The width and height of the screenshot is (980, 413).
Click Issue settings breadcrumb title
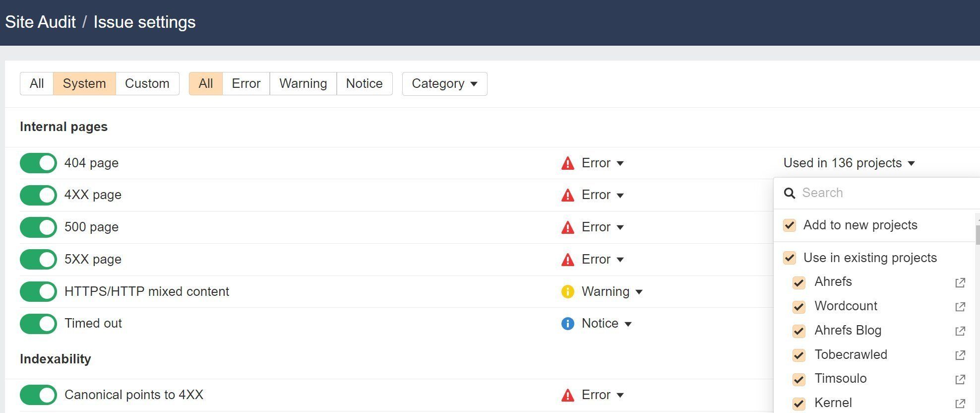(144, 22)
